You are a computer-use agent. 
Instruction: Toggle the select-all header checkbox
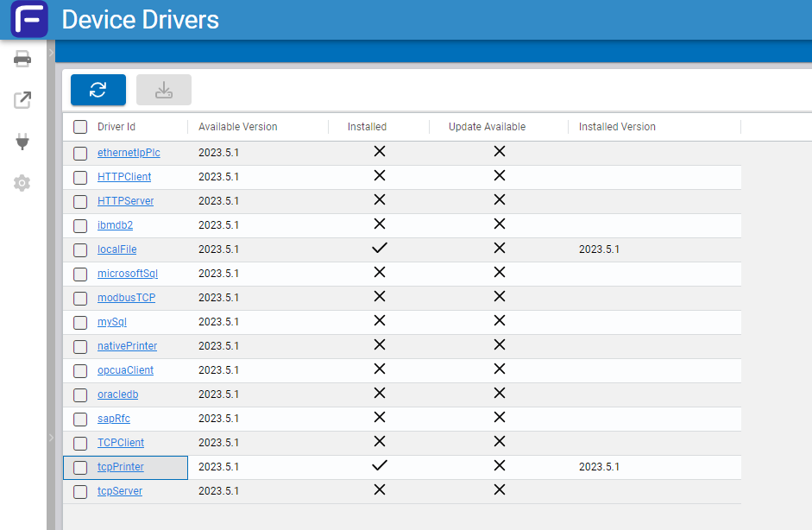tap(80, 127)
